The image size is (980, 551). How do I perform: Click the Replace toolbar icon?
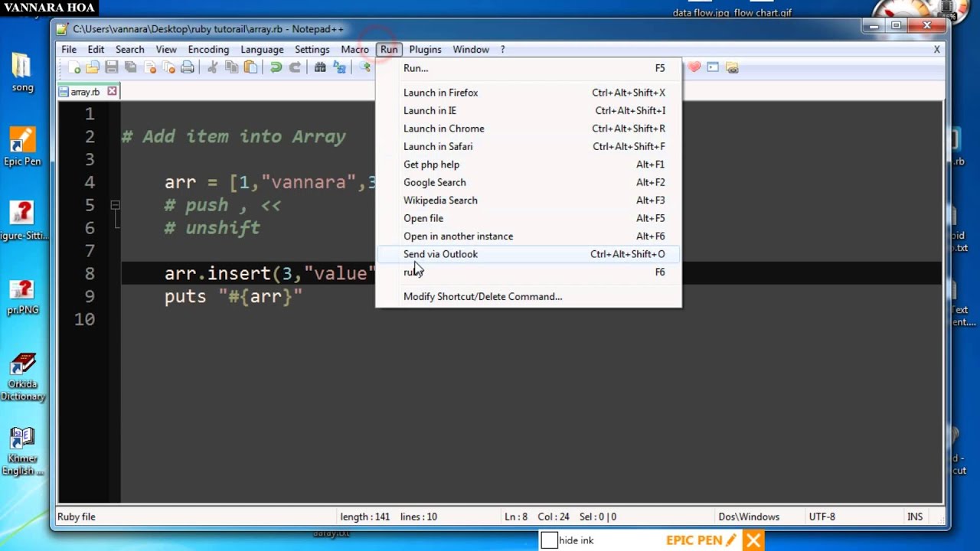click(339, 67)
